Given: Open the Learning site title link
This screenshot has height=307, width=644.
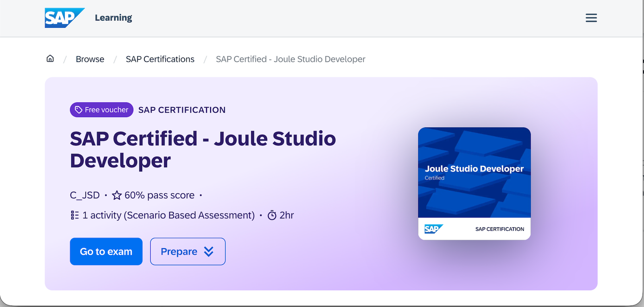Looking at the screenshot, I should (x=114, y=18).
